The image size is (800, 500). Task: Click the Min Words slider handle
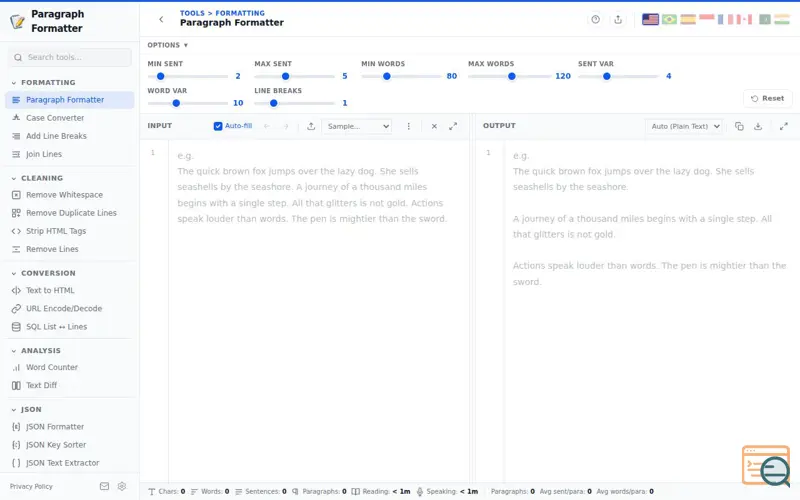click(x=387, y=76)
